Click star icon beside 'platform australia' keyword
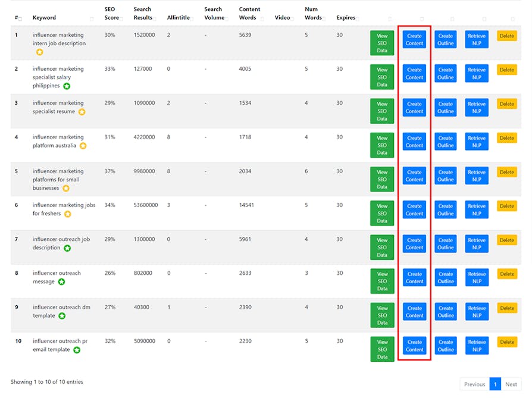This screenshot has height=398, width=532. tap(83, 146)
